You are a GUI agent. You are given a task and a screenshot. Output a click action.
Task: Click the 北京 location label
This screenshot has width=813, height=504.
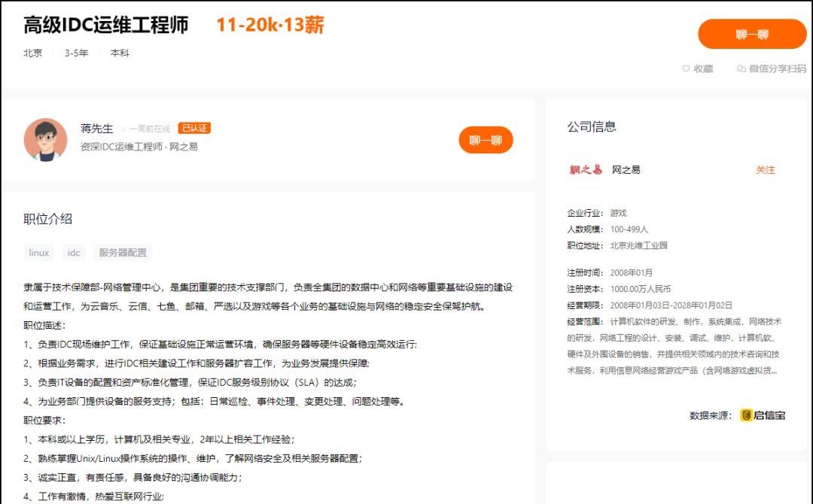(x=32, y=53)
